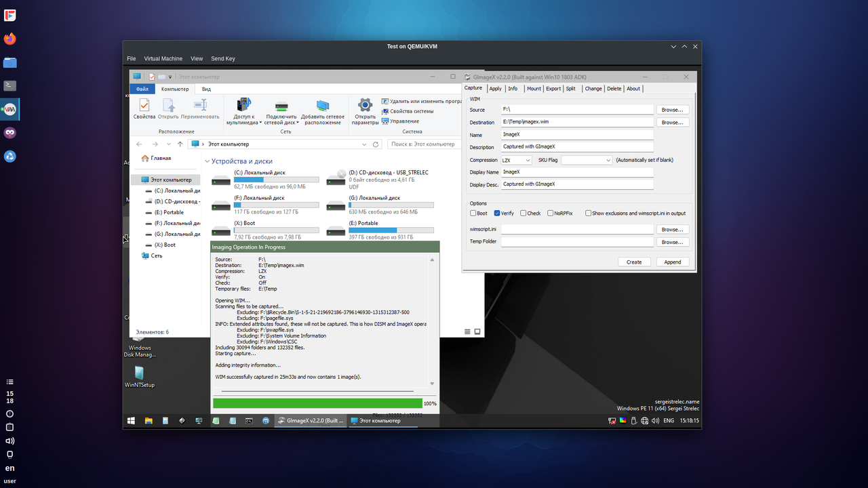Open the Change tab in GImageX

pos(593,89)
